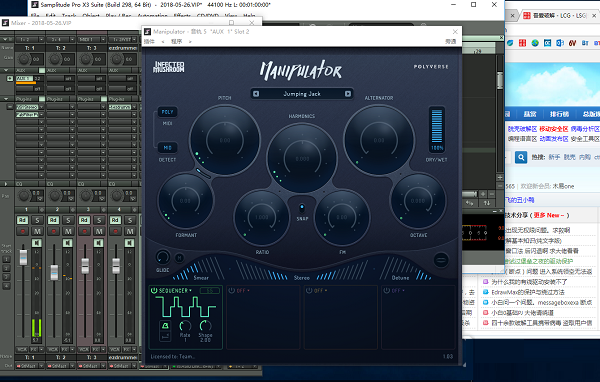
Task: Click the Octave knob in Manipulator
Action: click(x=418, y=201)
